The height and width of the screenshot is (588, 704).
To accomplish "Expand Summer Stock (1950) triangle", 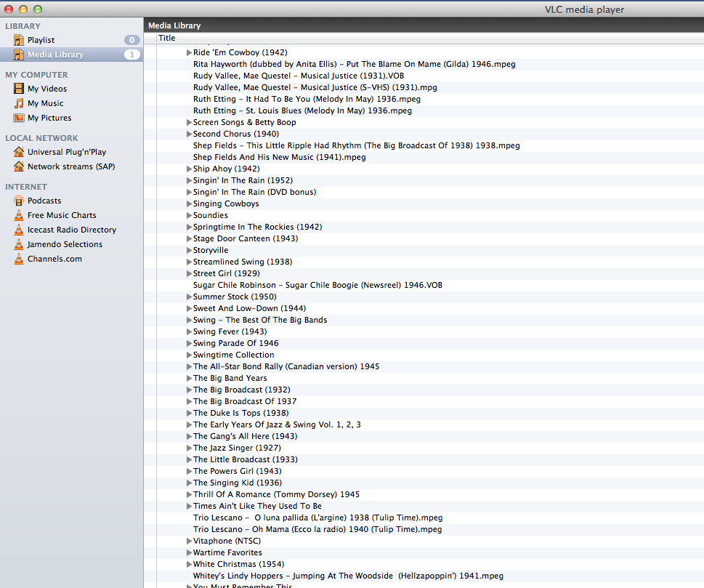I will pyautogui.click(x=189, y=297).
